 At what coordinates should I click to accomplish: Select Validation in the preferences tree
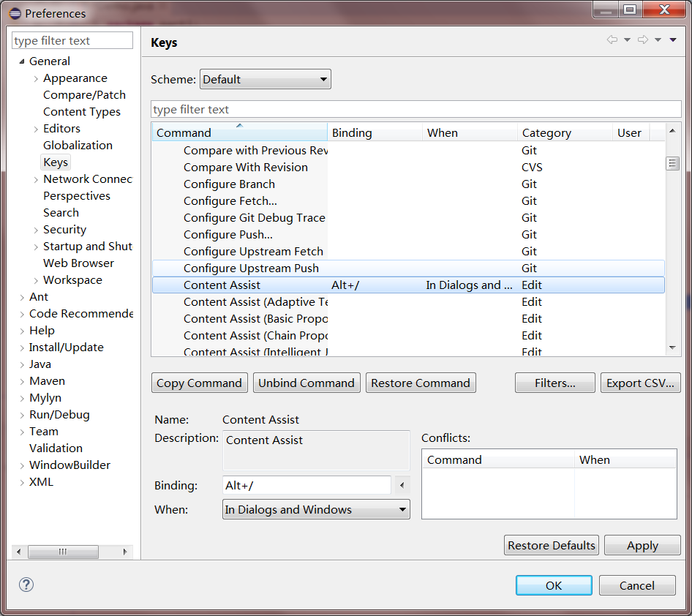pyautogui.click(x=56, y=448)
